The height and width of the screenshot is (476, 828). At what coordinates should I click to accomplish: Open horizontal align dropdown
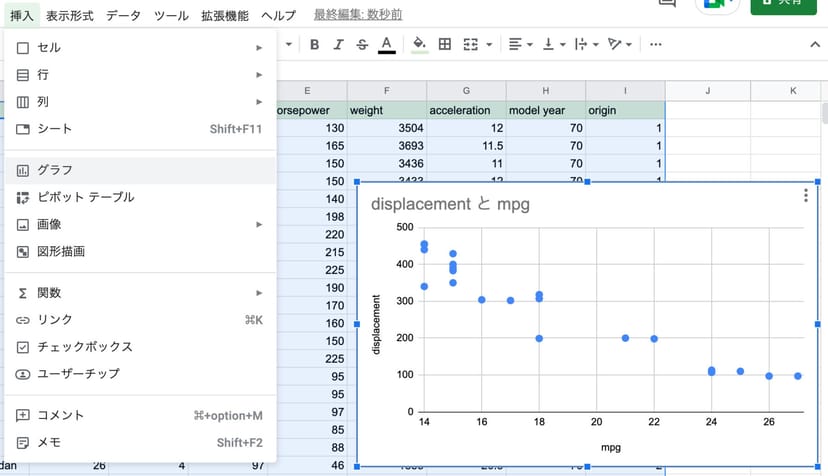[519, 44]
